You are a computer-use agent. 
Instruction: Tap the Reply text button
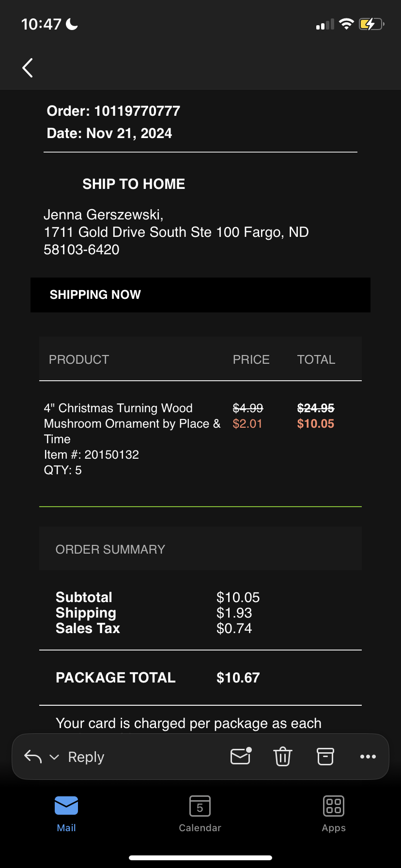coord(86,757)
